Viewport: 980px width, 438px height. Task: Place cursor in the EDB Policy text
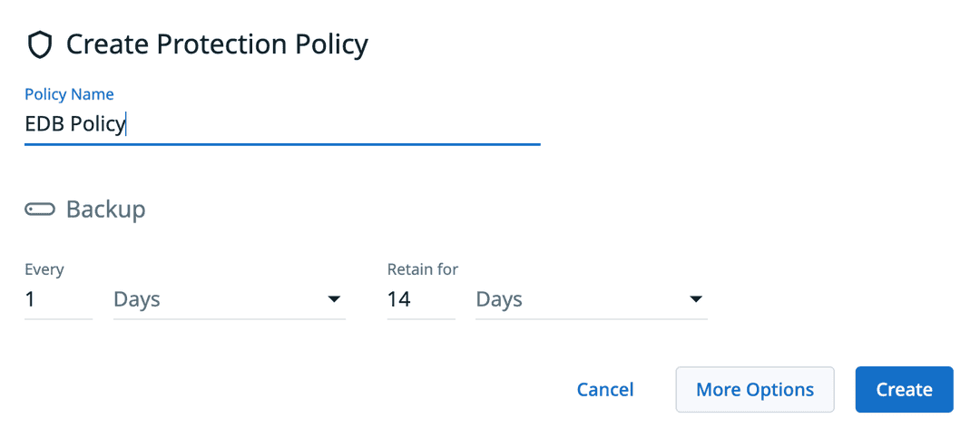tap(74, 124)
